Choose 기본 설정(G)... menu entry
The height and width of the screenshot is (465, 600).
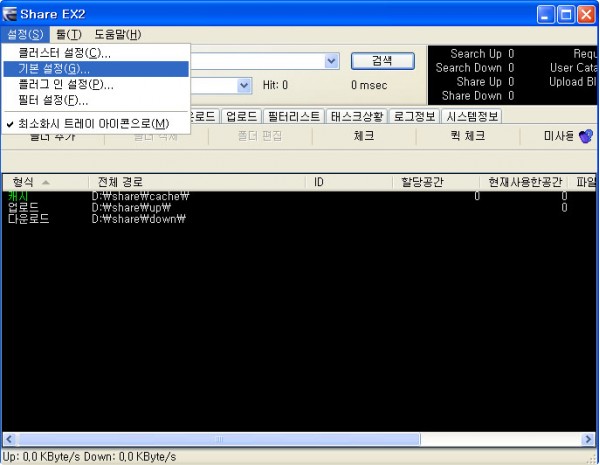coord(96,69)
